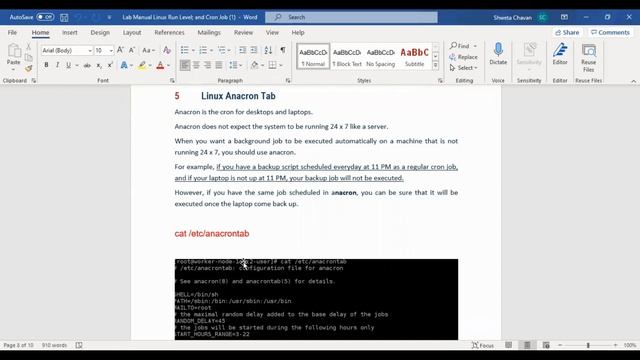Center align the text
Viewport: 640px width, 360px height.
[x=196, y=65]
